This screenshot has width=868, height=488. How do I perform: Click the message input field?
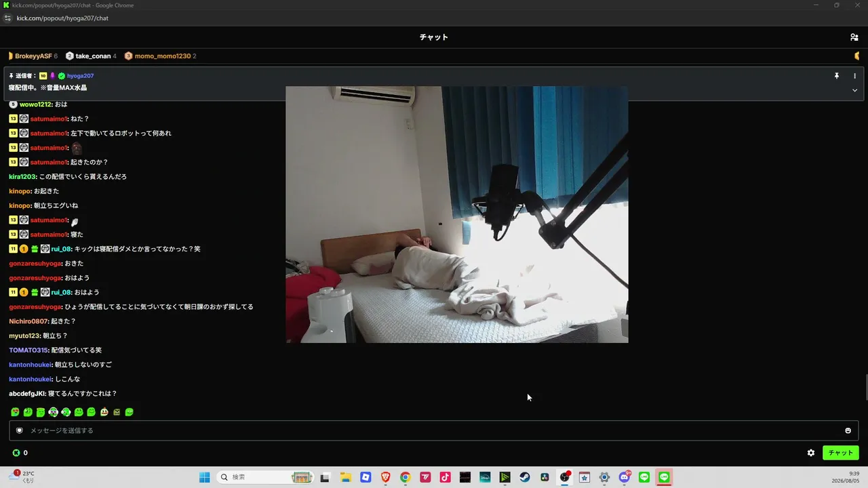[434, 430]
